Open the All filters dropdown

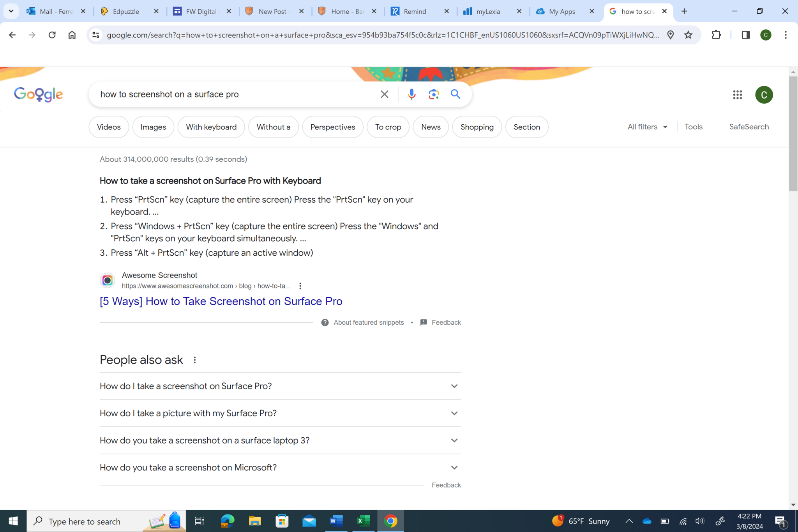point(647,127)
